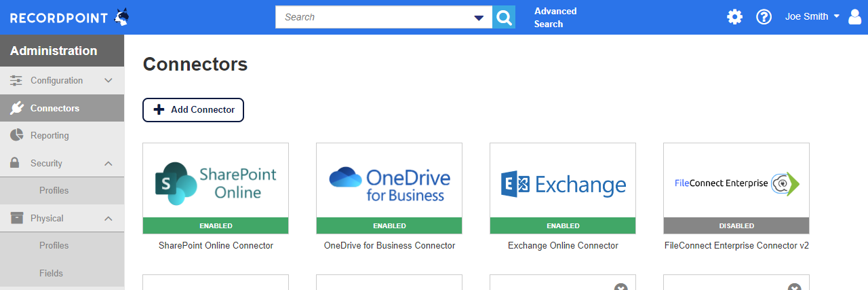
Task: Click FileConnect Enterprise Connector v2 label
Action: (736, 246)
